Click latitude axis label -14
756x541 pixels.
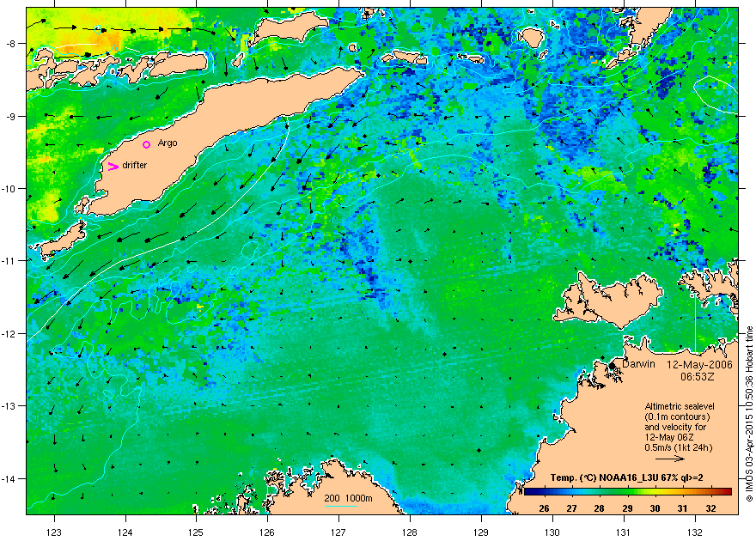[9, 479]
